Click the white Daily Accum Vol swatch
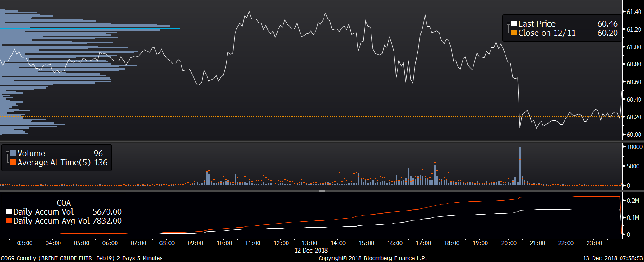Image resolution: width=644 pixels, height=262 pixels. point(9,212)
